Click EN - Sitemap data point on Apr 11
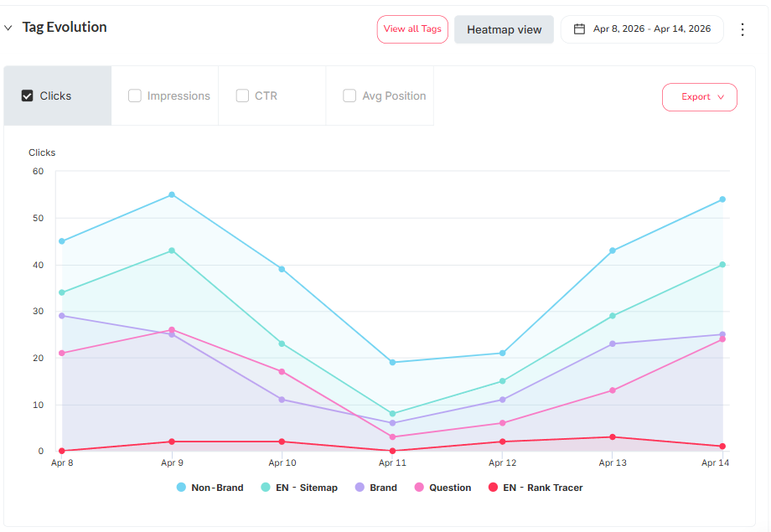The height and width of the screenshot is (532, 771). pyautogui.click(x=392, y=414)
